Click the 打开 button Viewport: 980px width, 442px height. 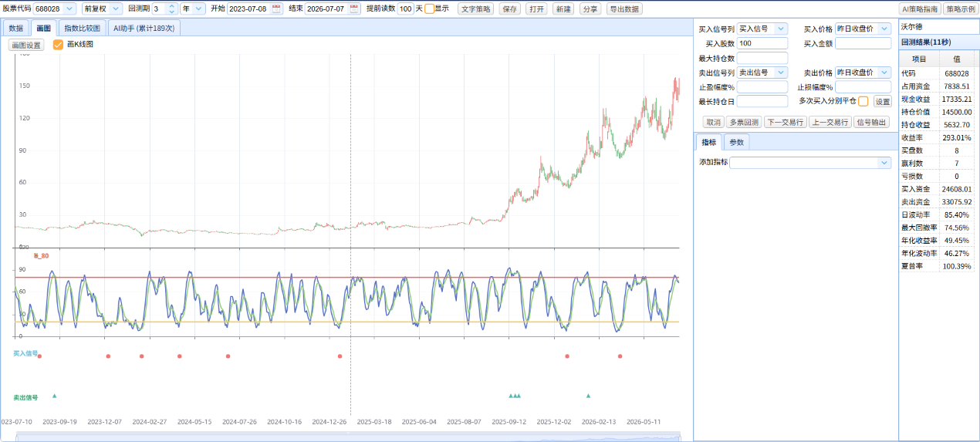click(537, 8)
